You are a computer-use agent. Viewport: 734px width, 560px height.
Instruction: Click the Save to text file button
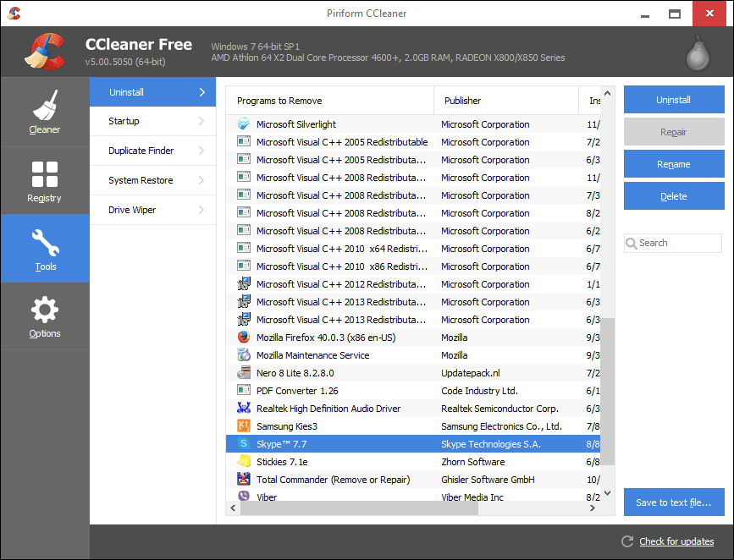point(674,502)
